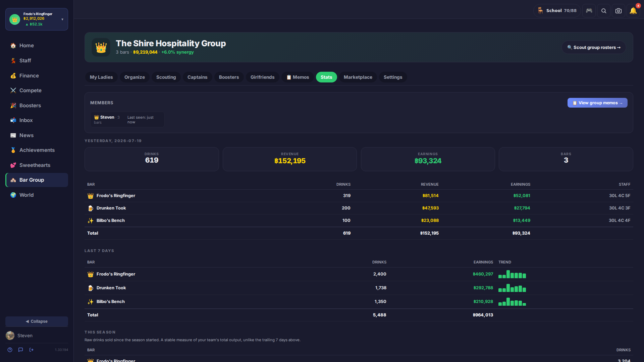644x362 pixels.
Task: Switch to the Scouting tab
Action: (166, 77)
